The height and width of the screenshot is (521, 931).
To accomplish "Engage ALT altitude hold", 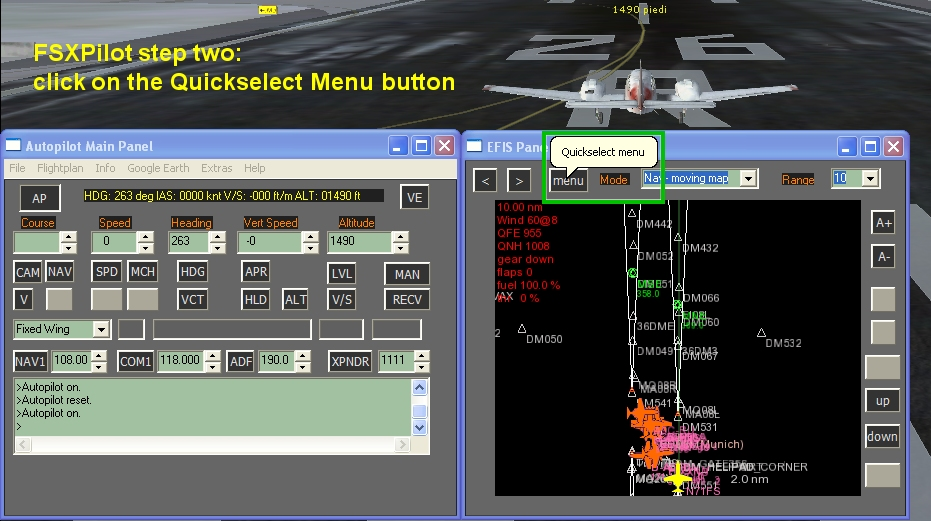I will (x=296, y=299).
